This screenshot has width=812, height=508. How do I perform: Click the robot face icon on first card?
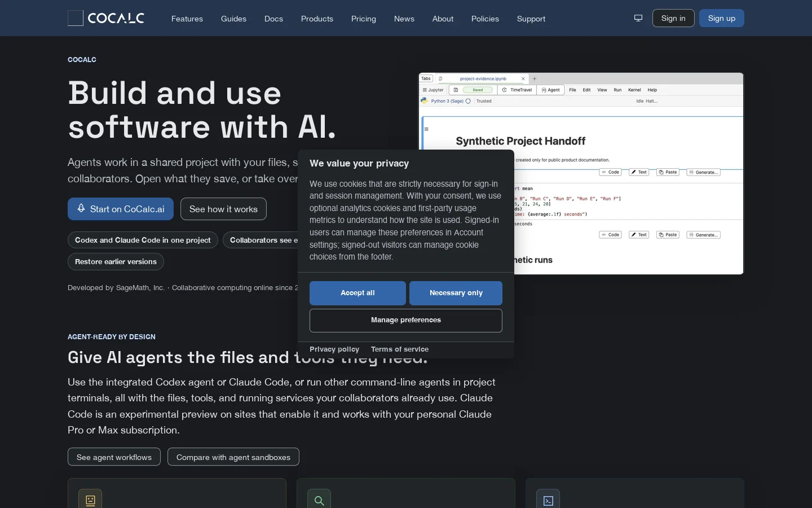coord(90,500)
